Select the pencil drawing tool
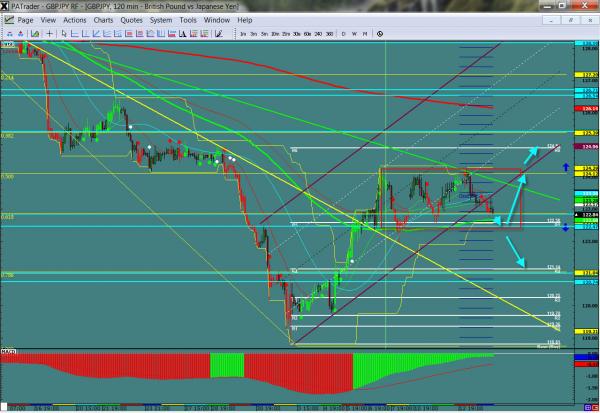Image resolution: width=600 pixels, height=413 pixels. pyautogui.click(x=218, y=34)
